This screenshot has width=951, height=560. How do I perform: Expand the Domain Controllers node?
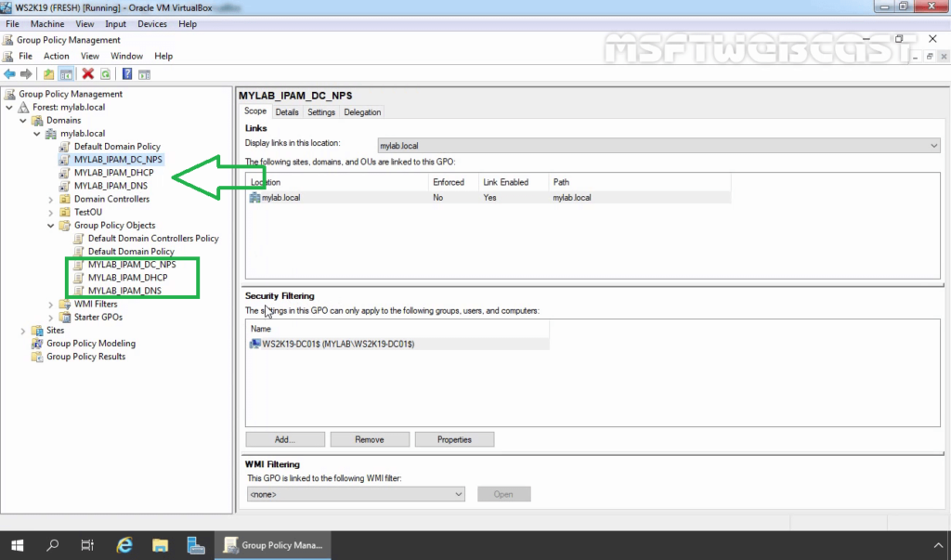[x=51, y=199]
